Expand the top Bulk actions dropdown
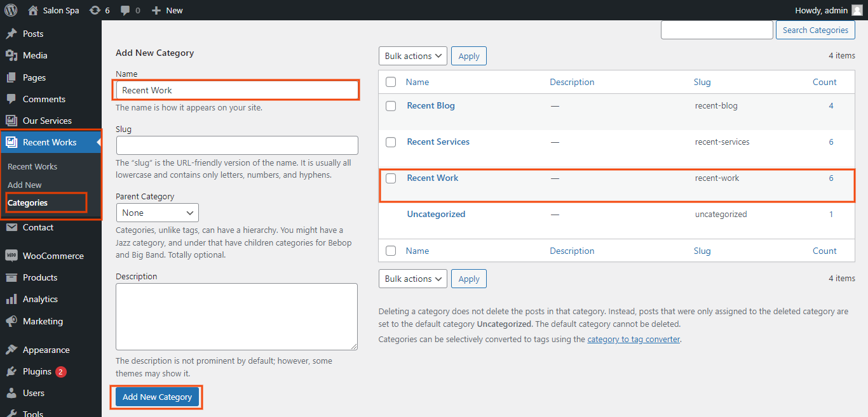 412,56
